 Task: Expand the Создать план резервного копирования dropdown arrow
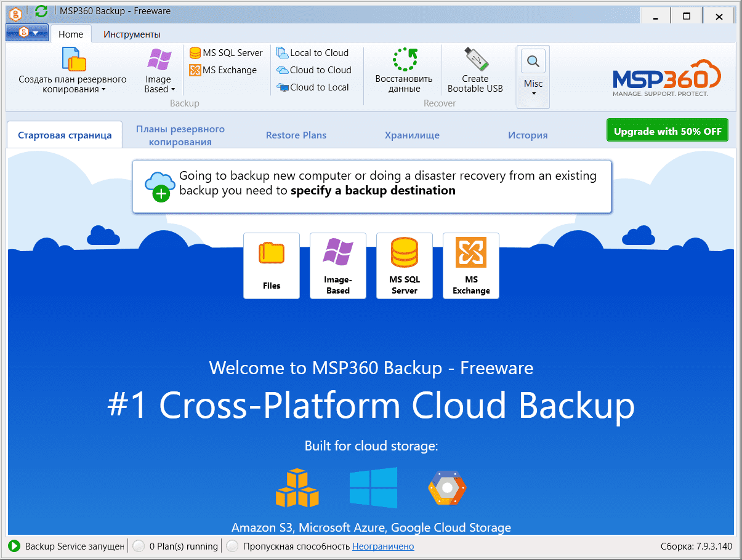103,90
